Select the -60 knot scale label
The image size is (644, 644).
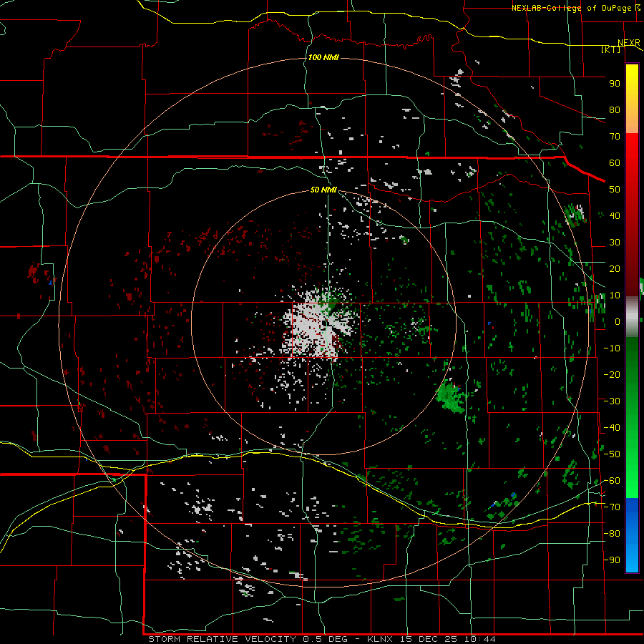(x=612, y=481)
